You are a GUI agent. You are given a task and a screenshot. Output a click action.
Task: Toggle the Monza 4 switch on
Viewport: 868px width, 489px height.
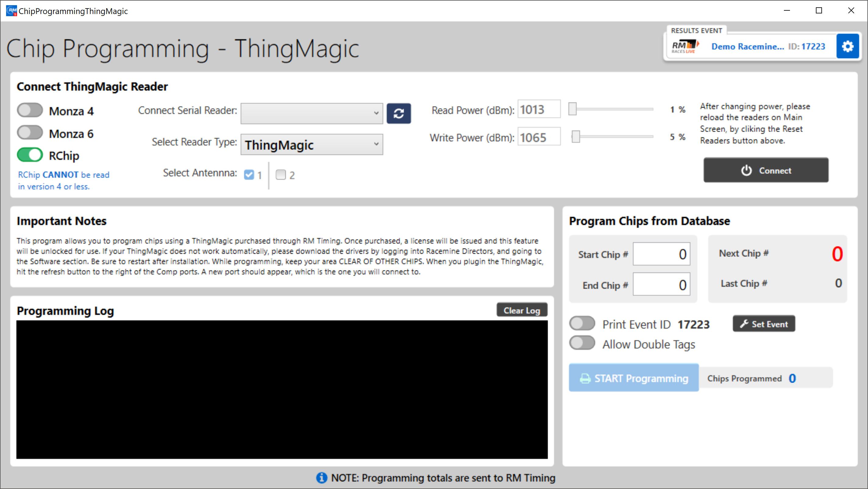(x=30, y=111)
